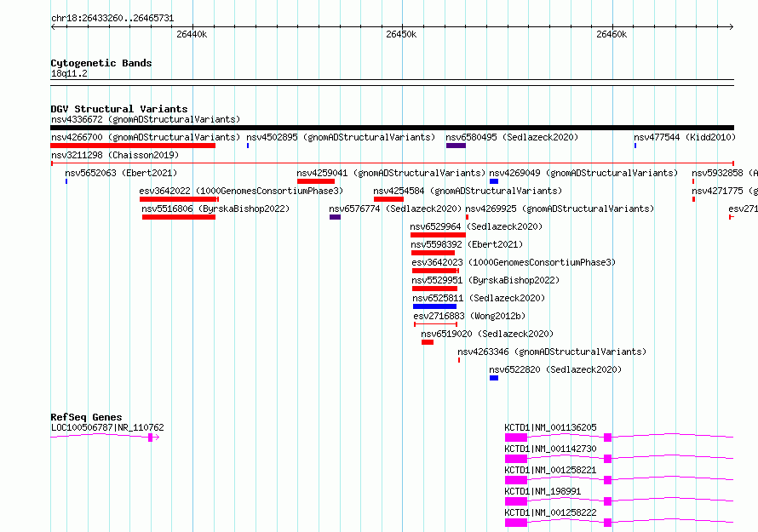The width and height of the screenshot is (758, 532).
Task: Click the chr18:26433260..26465731 coordinates text
Action: point(112,19)
